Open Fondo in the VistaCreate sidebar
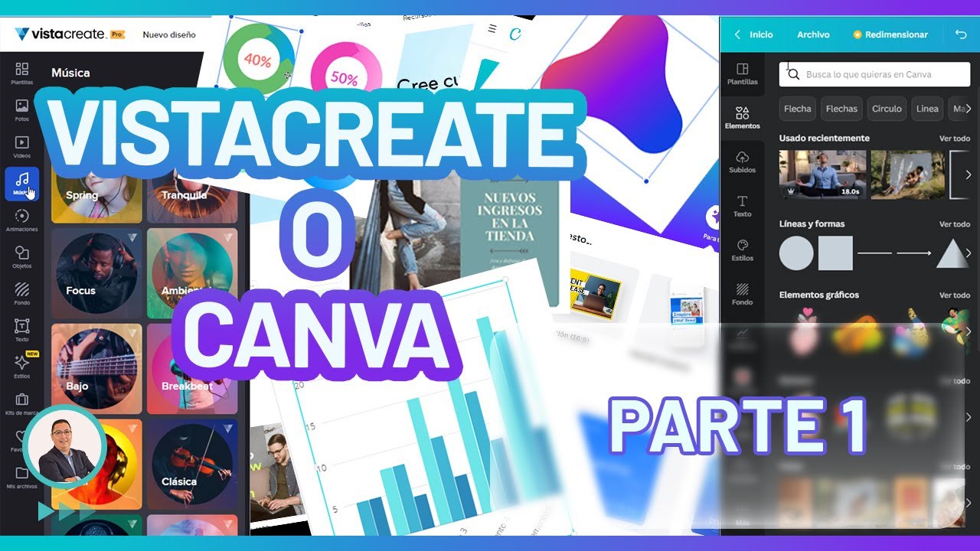The width and height of the screenshot is (980, 551). 21,293
